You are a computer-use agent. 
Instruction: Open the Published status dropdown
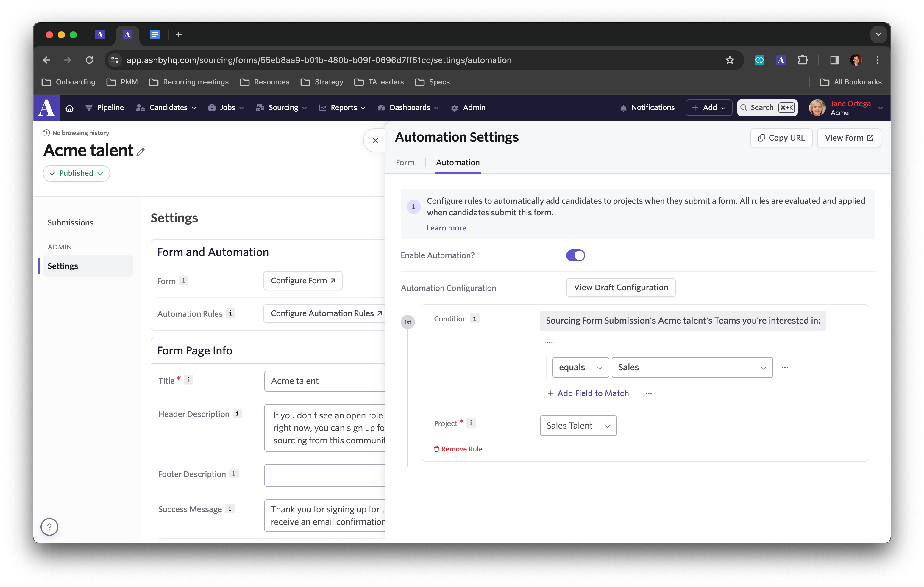coord(77,173)
